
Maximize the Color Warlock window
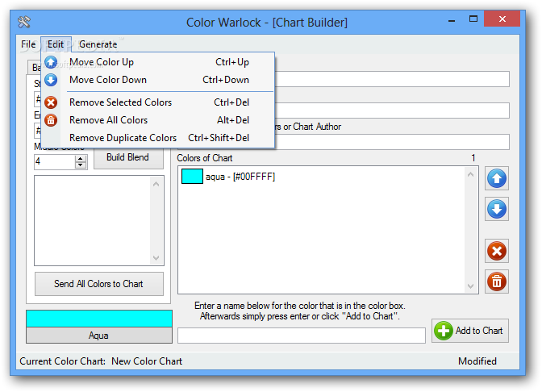tap(473, 19)
